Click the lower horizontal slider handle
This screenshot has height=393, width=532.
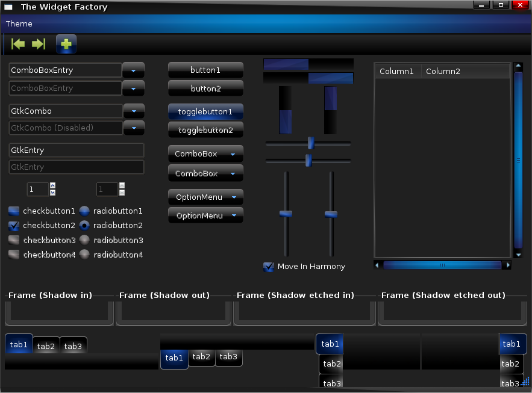[308, 160]
